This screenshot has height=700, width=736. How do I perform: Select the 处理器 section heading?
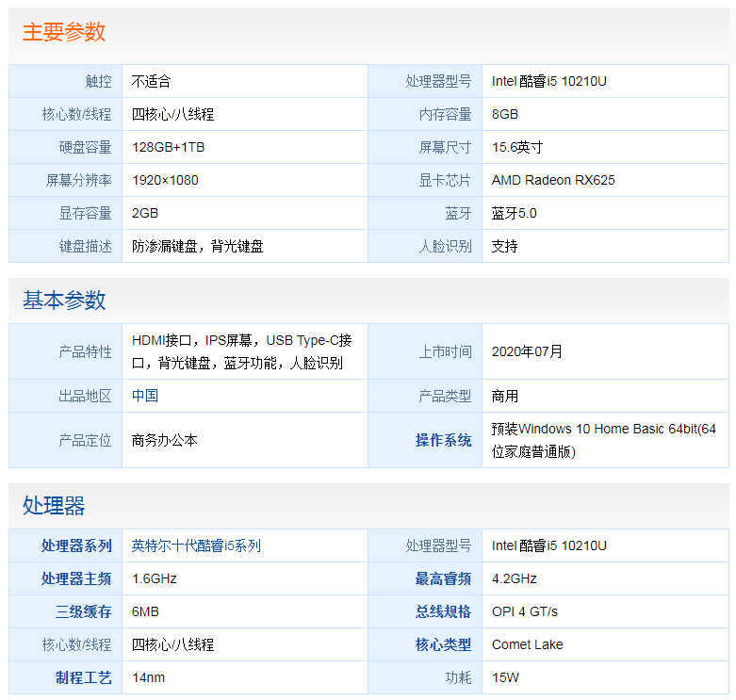[x=54, y=505]
